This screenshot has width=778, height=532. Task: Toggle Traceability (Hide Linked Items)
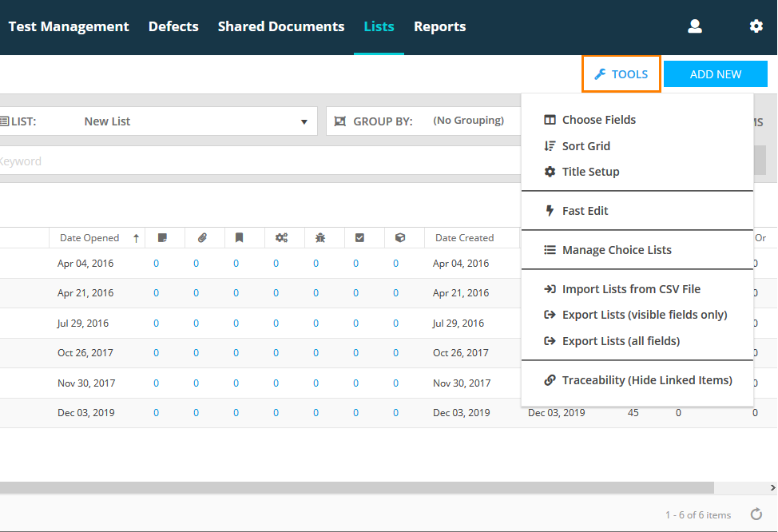[646, 380]
